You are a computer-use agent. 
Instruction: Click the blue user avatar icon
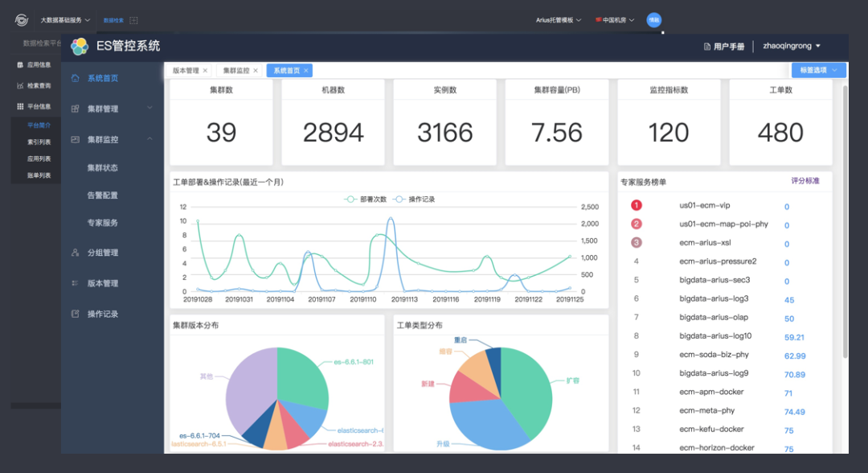coord(653,20)
